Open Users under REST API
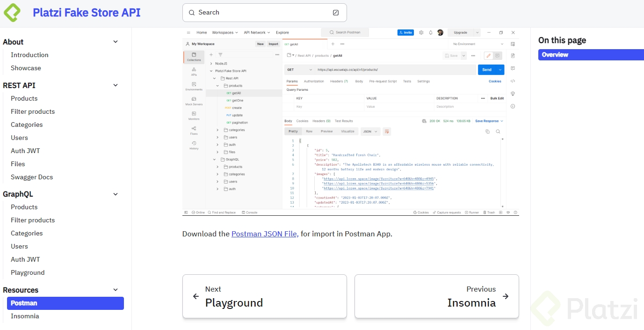Screen dimensions: 644x330 pyautogui.click(x=19, y=138)
